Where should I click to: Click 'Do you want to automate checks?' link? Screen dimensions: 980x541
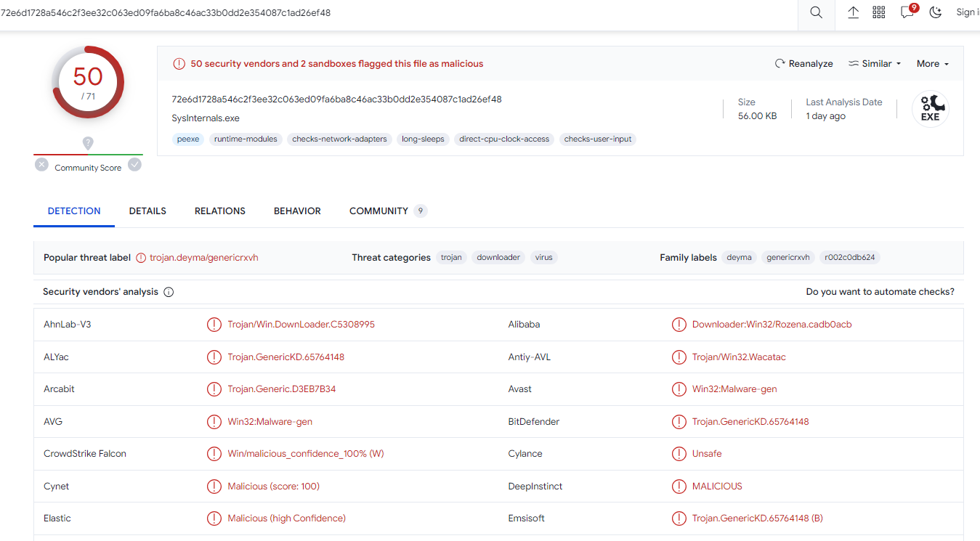pyautogui.click(x=880, y=292)
